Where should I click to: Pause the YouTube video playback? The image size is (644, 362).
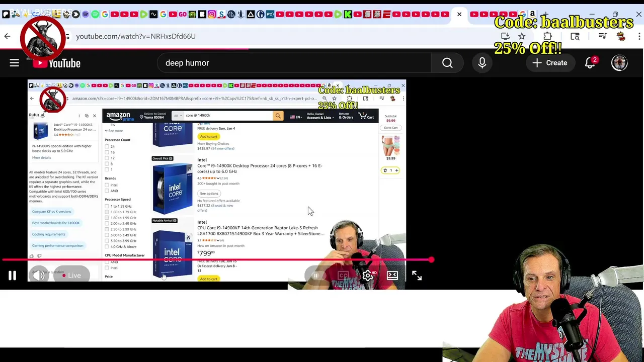[12, 276]
